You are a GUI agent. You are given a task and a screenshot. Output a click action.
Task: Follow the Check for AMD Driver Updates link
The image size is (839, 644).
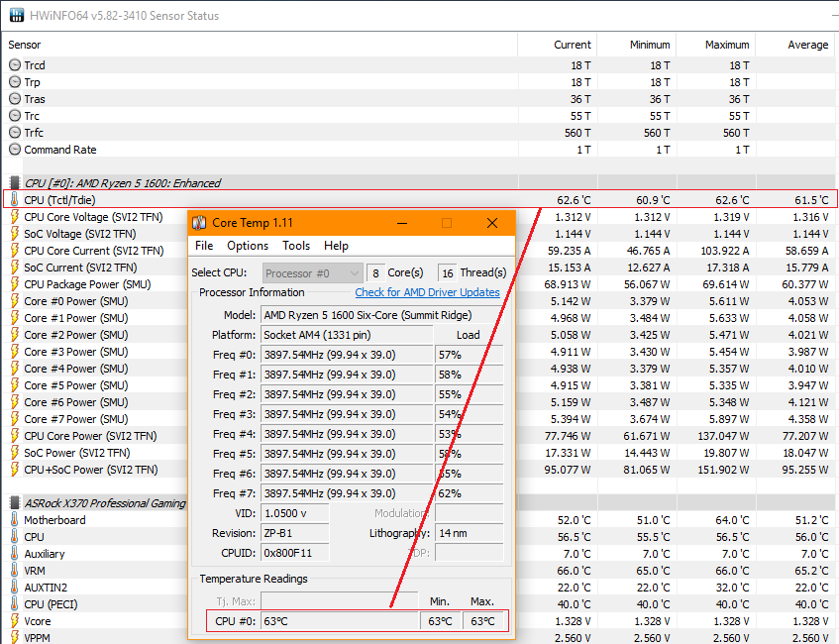point(428,292)
